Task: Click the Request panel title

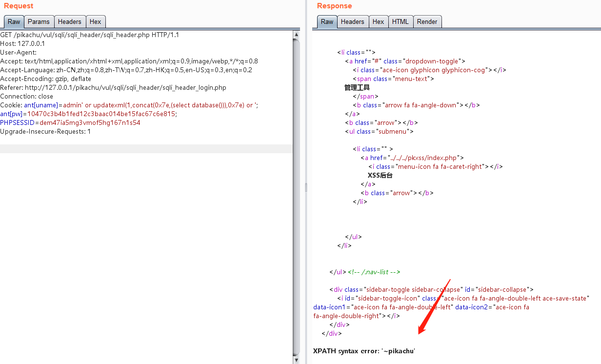Action: [19, 6]
